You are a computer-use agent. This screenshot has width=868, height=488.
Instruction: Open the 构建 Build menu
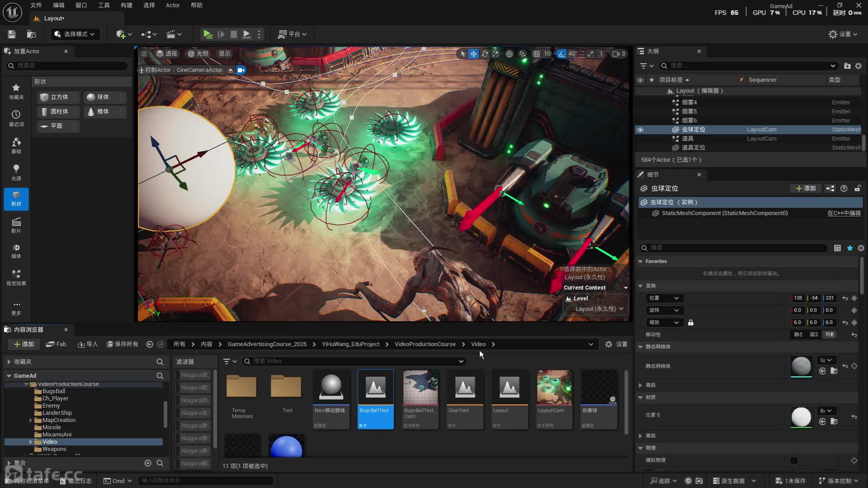click(127, 5)
